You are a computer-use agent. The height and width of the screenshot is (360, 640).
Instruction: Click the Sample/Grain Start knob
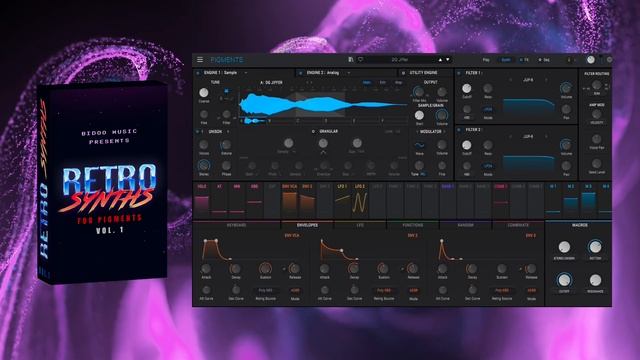[x=419, y=115]
